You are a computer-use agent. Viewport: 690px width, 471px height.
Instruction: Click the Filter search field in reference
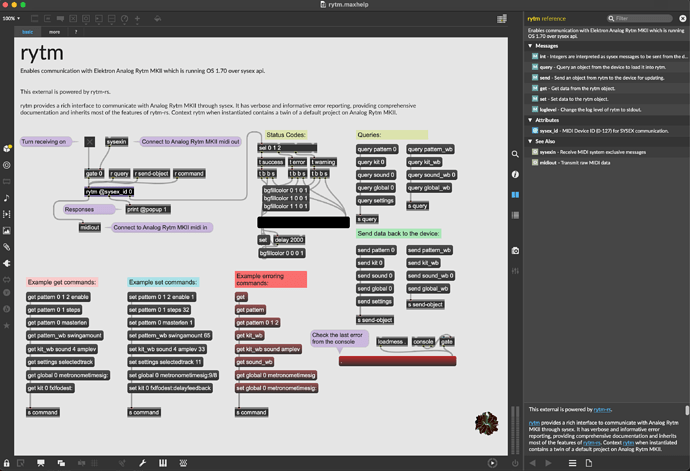[x=640, y=18]
